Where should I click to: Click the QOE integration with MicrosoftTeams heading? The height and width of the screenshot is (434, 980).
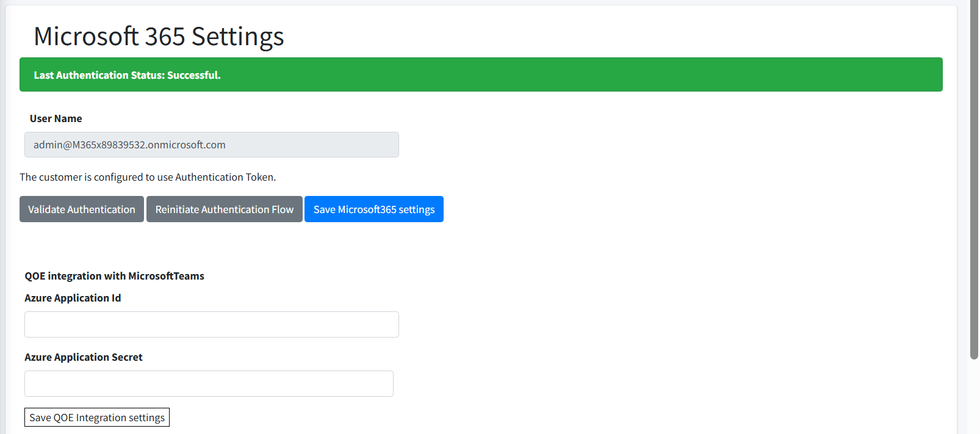point(114,276)
